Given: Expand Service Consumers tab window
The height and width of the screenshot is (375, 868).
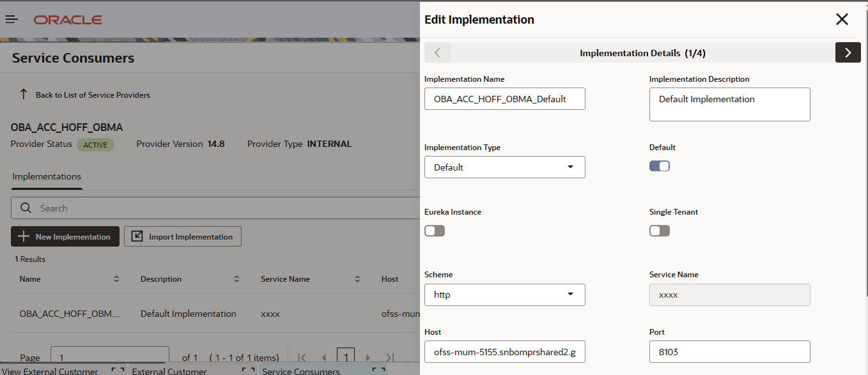Looking at the screenshot, I should 378,371.
